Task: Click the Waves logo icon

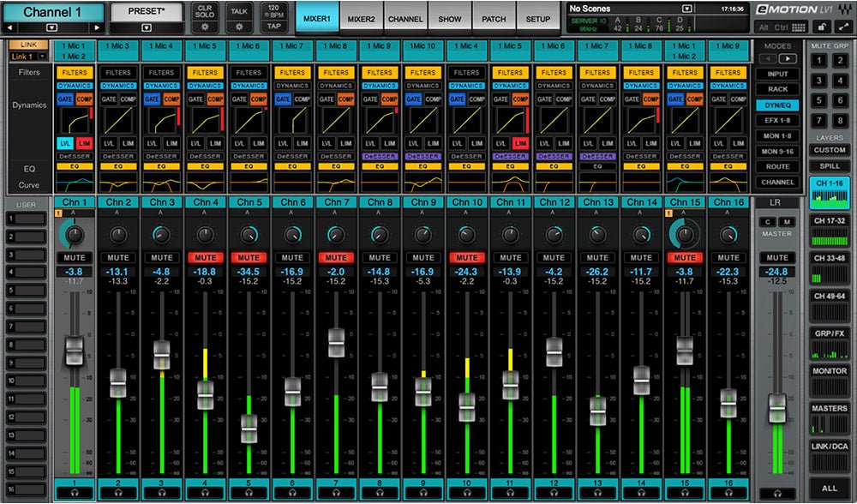Action: tap(844, 9)
